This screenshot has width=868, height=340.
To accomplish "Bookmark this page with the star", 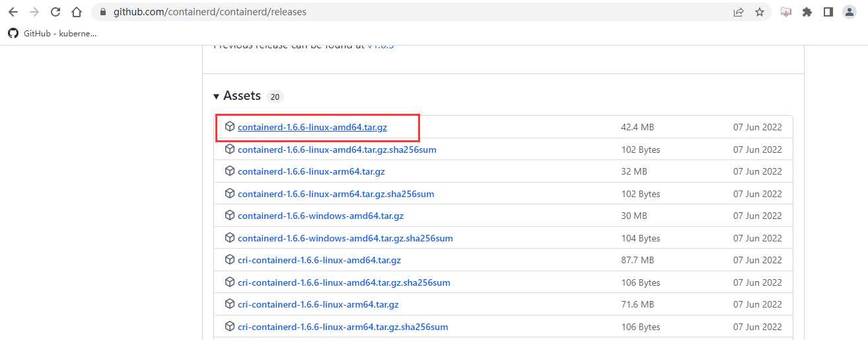I will (760, 12).
